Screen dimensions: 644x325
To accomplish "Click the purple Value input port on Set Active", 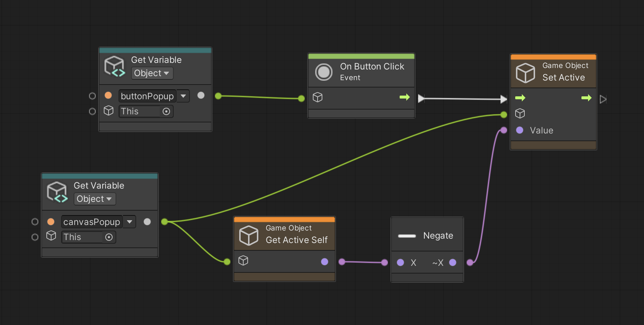I will [520, 130].
